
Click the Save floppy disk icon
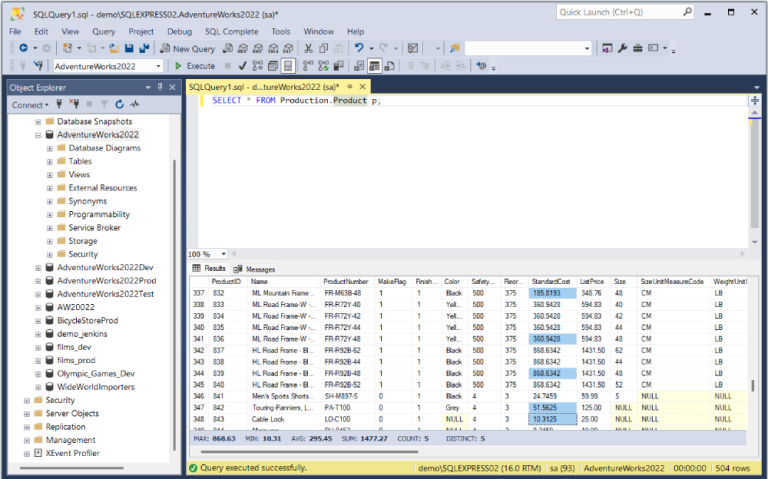[x=129, y=48]
